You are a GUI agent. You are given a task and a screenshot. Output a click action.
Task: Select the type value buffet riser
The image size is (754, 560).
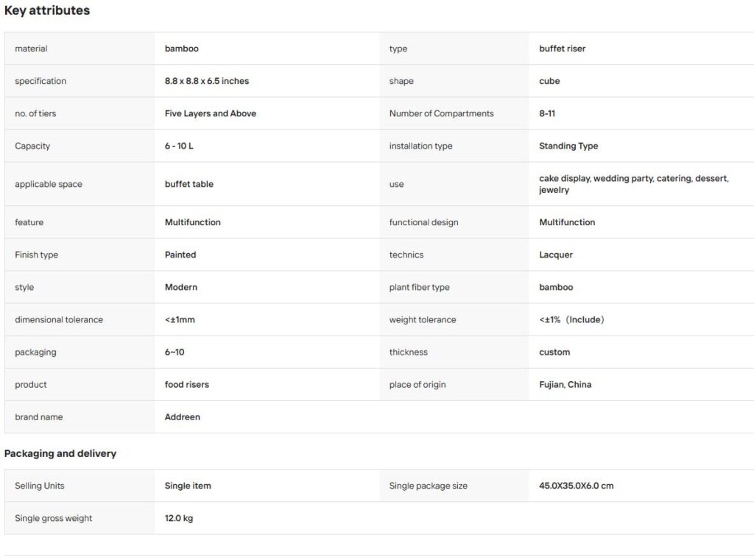pos(562,49)
